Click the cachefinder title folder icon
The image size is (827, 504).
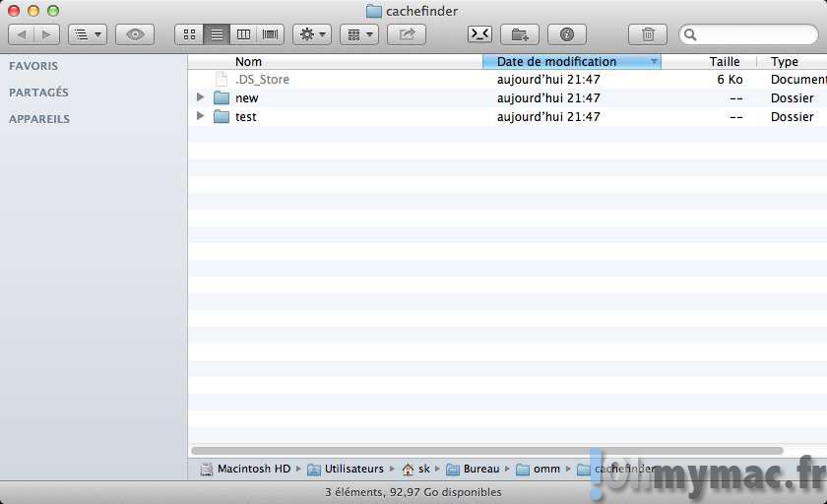374,11
